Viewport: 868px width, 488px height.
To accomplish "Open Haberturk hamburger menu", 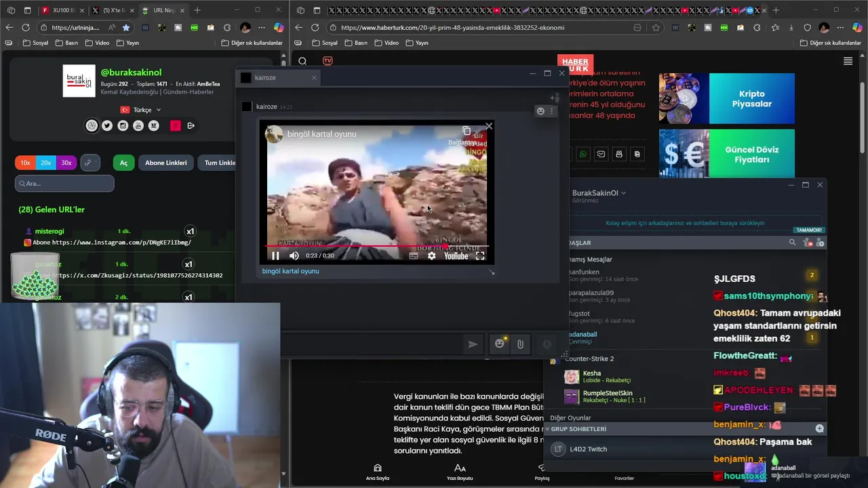I will 848,61.
